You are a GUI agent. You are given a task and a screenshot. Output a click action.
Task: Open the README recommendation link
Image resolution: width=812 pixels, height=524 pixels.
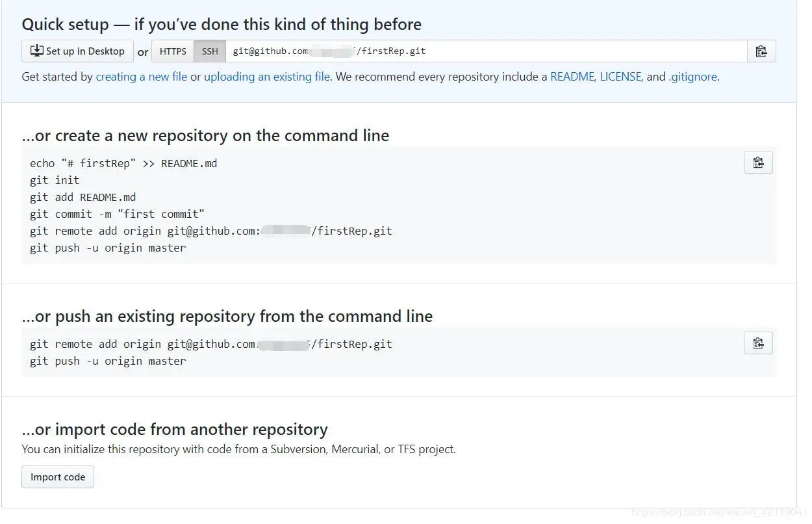coord(572,77)
